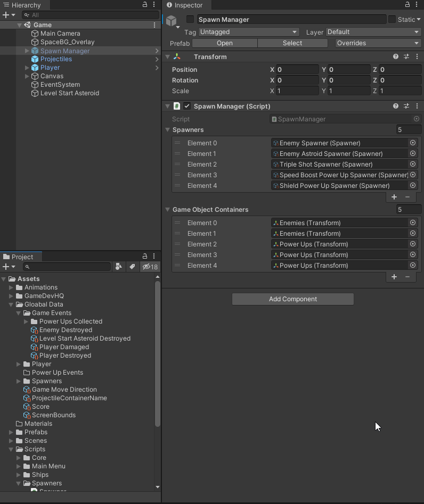Screen dimensions: 424x504
Task: Open Spawn Manager script presets icon
Action: tap(406, 106)
